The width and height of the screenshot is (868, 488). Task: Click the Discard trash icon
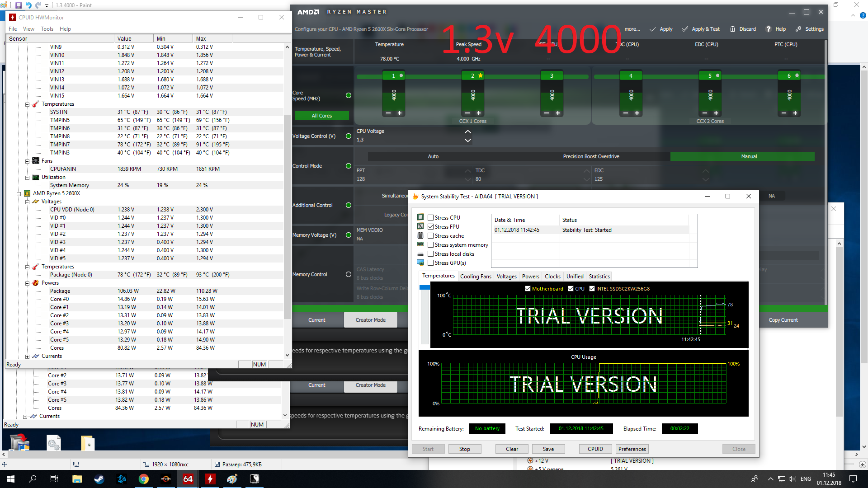[x=732, y=29]
